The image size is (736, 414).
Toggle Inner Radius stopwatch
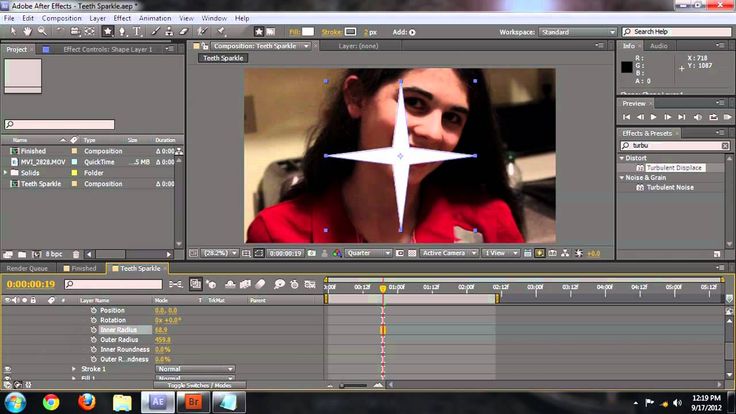93,330
